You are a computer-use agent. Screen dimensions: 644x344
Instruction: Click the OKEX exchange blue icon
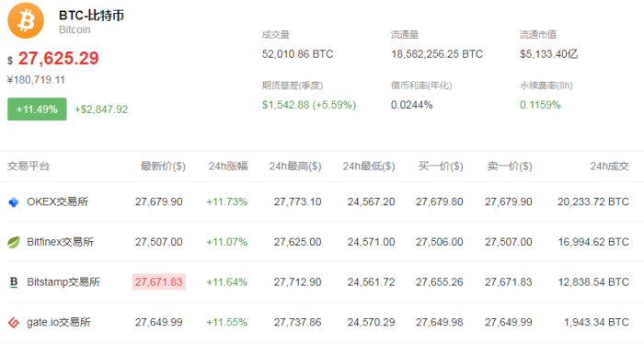pos(14,202)
